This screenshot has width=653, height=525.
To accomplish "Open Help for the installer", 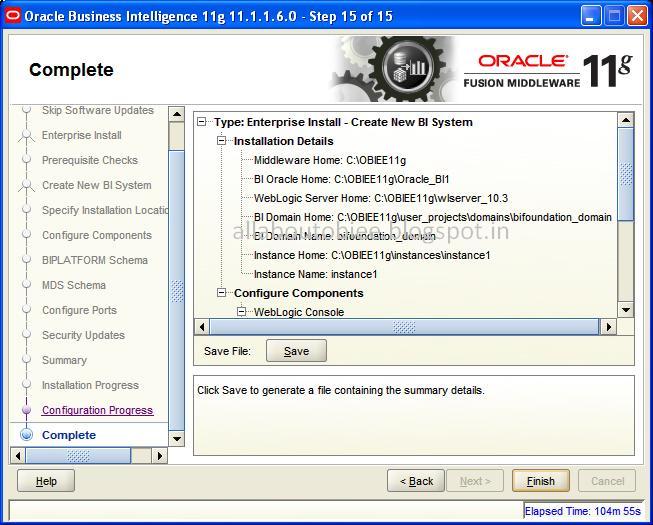I will point(46,481).
